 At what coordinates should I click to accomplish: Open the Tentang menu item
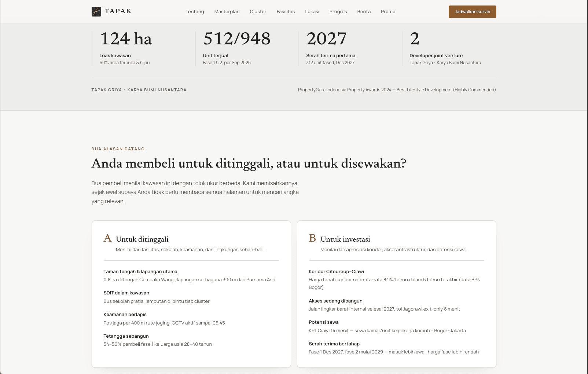click(x=195, y=12)
